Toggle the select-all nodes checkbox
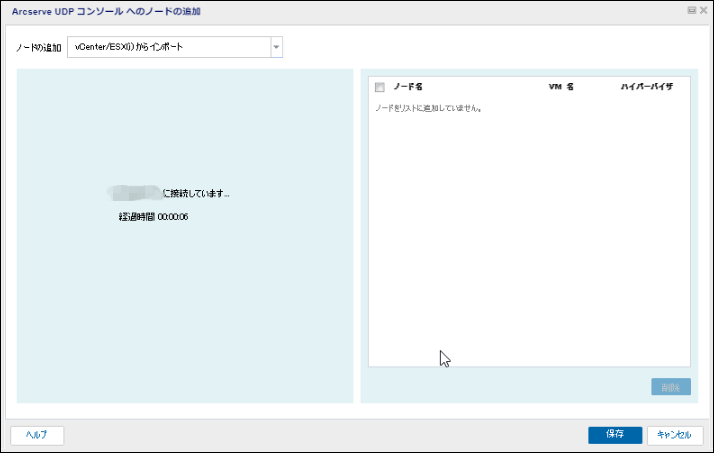 (x=379, y=87)
